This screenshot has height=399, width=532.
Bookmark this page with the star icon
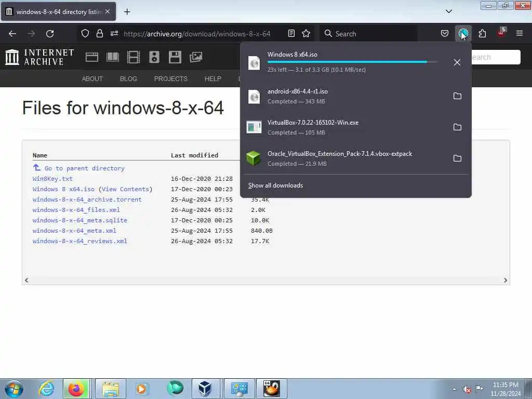coord(306,33)
